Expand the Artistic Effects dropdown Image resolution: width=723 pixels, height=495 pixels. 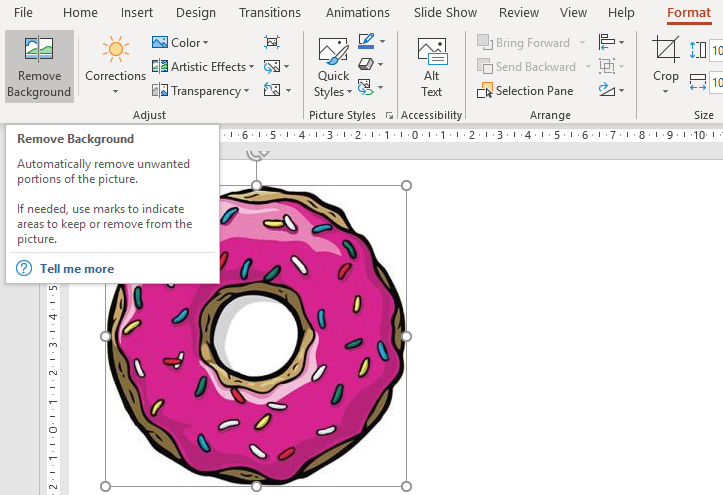pyautogui.click(x=203, y=67)
